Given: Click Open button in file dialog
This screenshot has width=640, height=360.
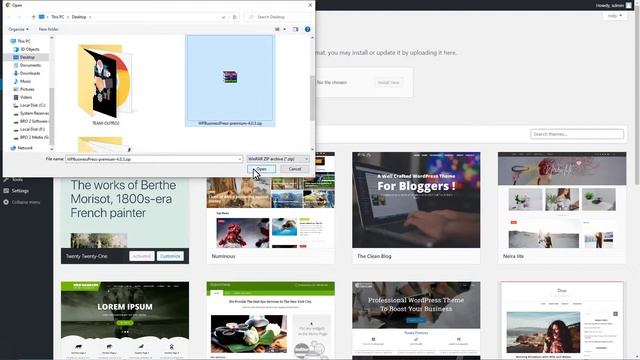Looking at the screenshot, I should (261, 169).
